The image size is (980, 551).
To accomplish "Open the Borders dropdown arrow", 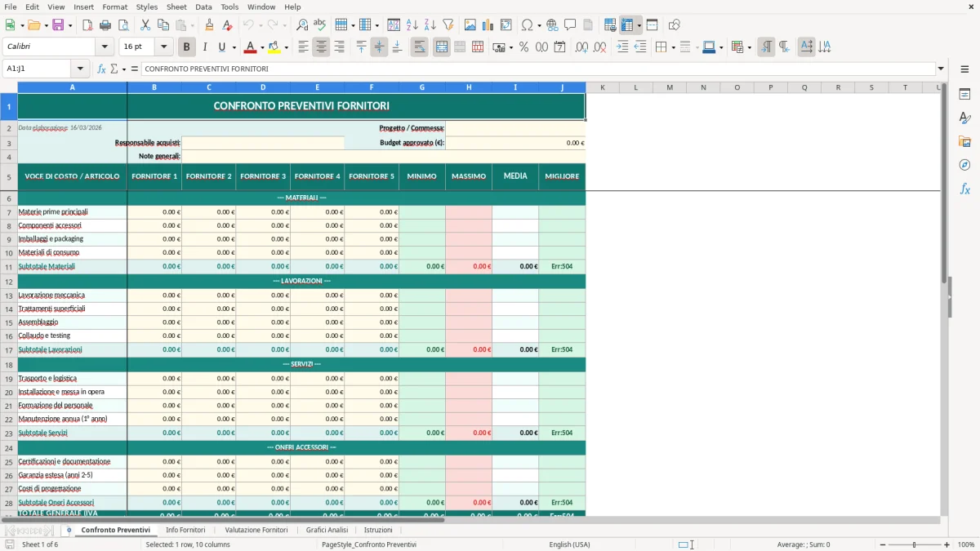I will click(x=673, y=47).
